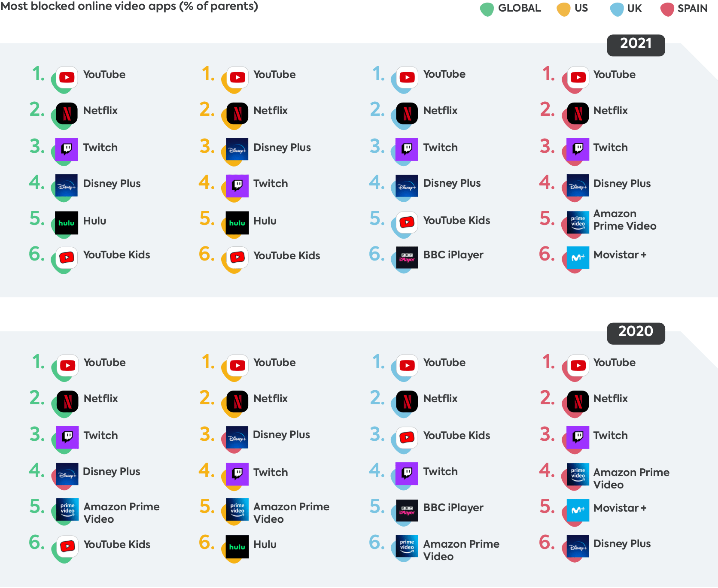Screen dimensions: 718x588
Task: Click the Amazon Prime Video label in Global 2020
Action: pos(122,512)
